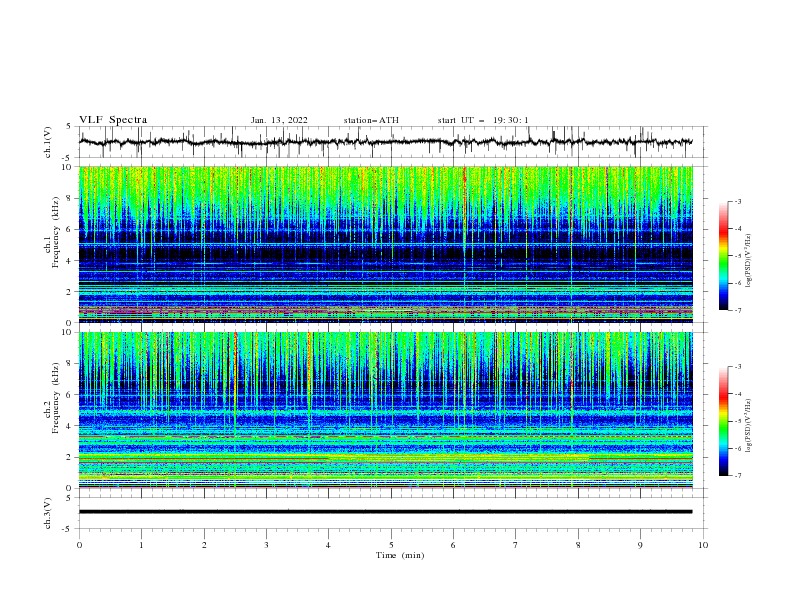Viewport: 792px width, 612px height.
Task: Click the "VLF Spectra" plot title
Action: tap(113, 120)
